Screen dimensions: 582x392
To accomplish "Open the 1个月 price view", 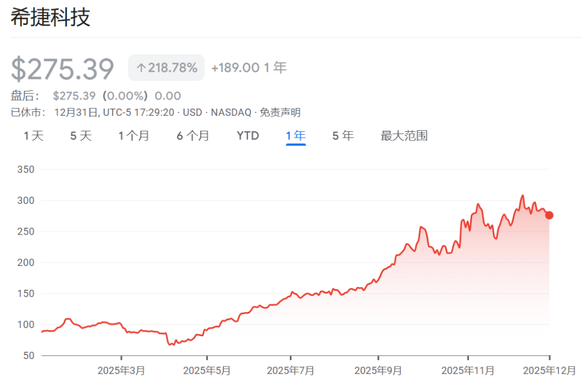I will click(134, 136).
